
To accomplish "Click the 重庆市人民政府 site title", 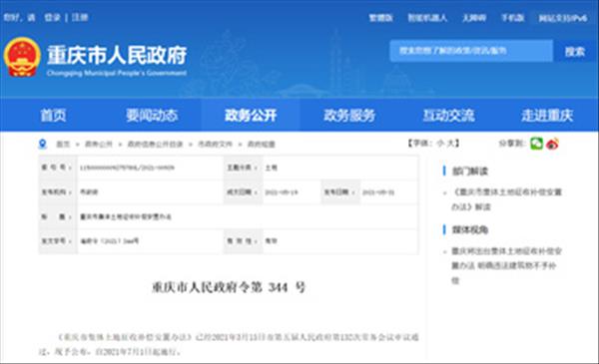I will [x=117, y=55].
